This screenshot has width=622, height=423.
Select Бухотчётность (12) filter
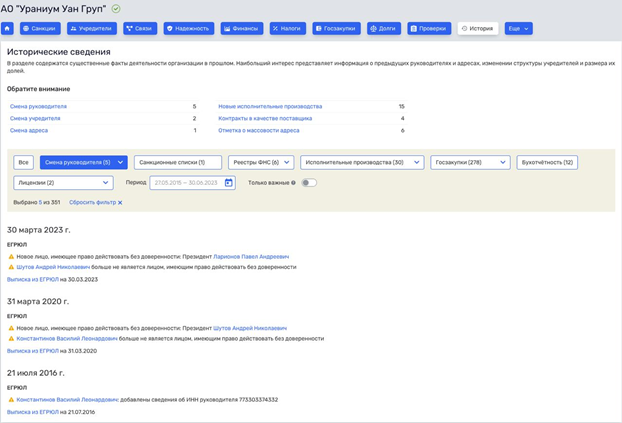coord(547,162)
